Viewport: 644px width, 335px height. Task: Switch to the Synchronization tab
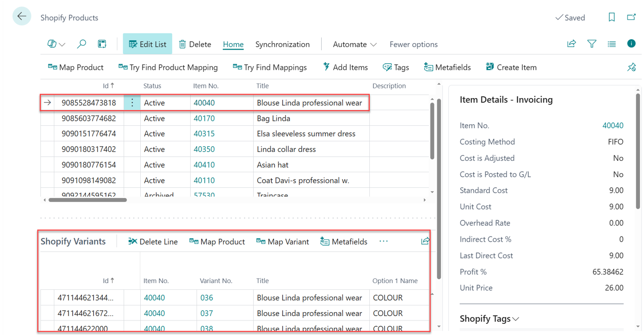(282, 44)
